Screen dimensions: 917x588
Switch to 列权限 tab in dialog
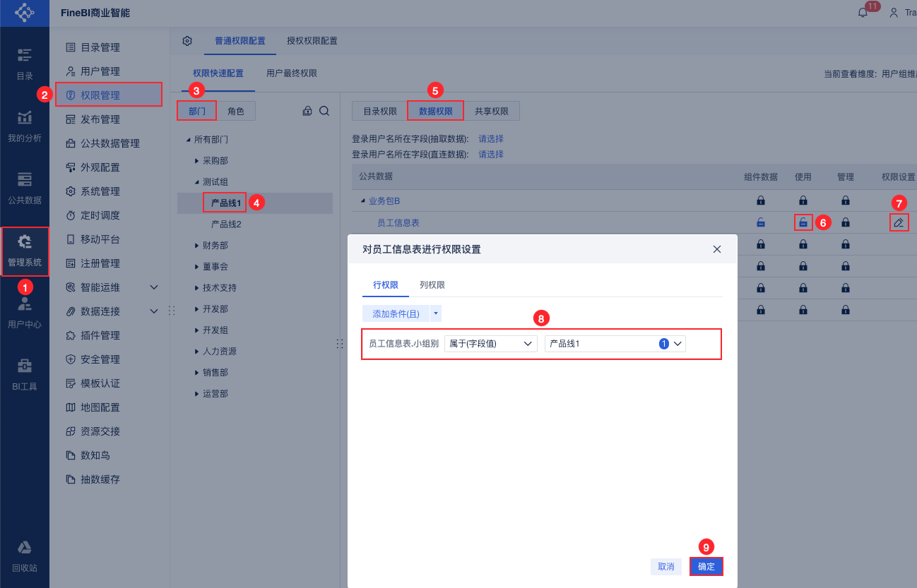click(432, 285)
